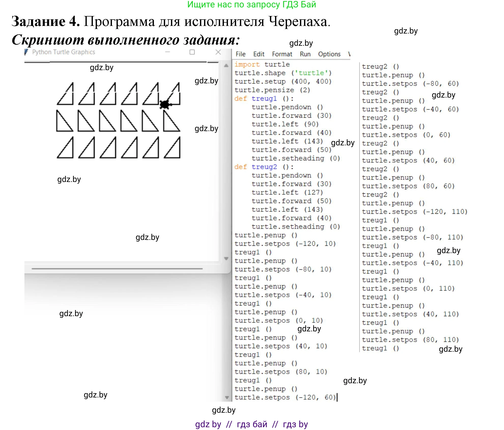The image size is (504, 430).
Task: Click the scroll-up arrow of the canvas scrollbar
Action: [x=226, y=66]
